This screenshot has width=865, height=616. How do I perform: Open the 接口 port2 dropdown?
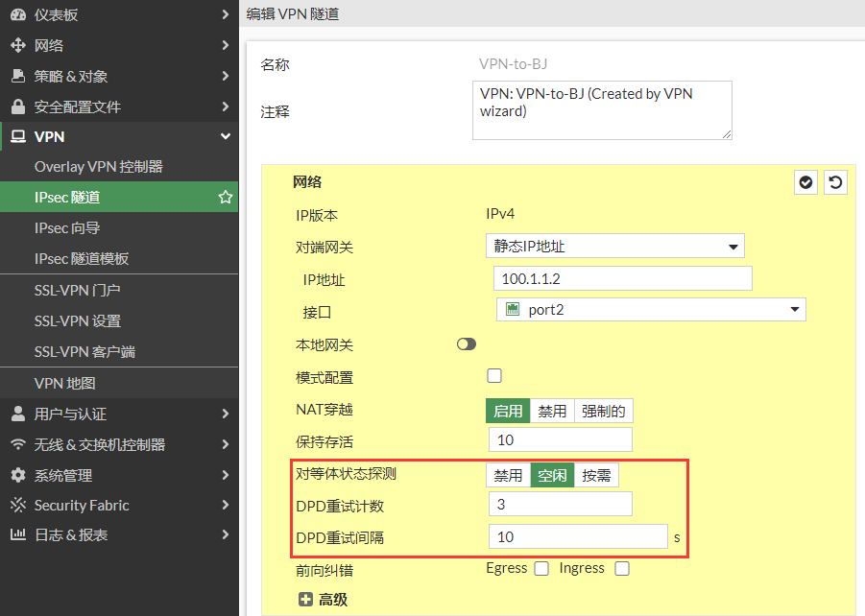click(x=651, y=310)
